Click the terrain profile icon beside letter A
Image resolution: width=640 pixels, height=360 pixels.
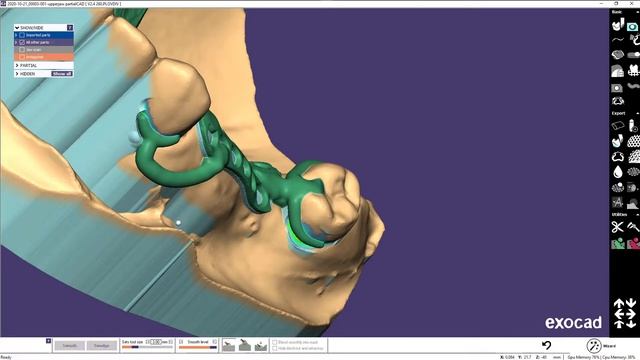[633, 203]
